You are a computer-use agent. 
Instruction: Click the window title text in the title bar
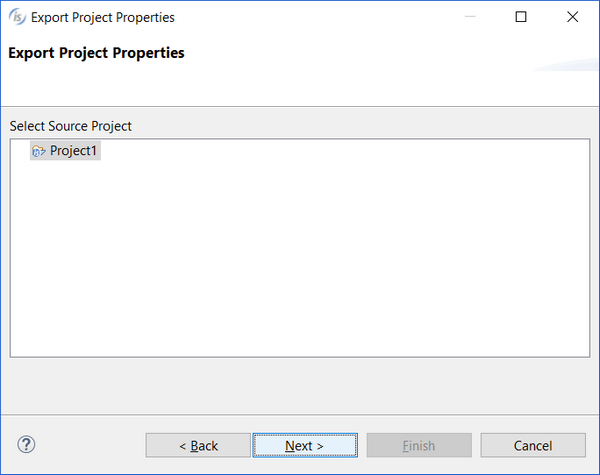[103, 17]
